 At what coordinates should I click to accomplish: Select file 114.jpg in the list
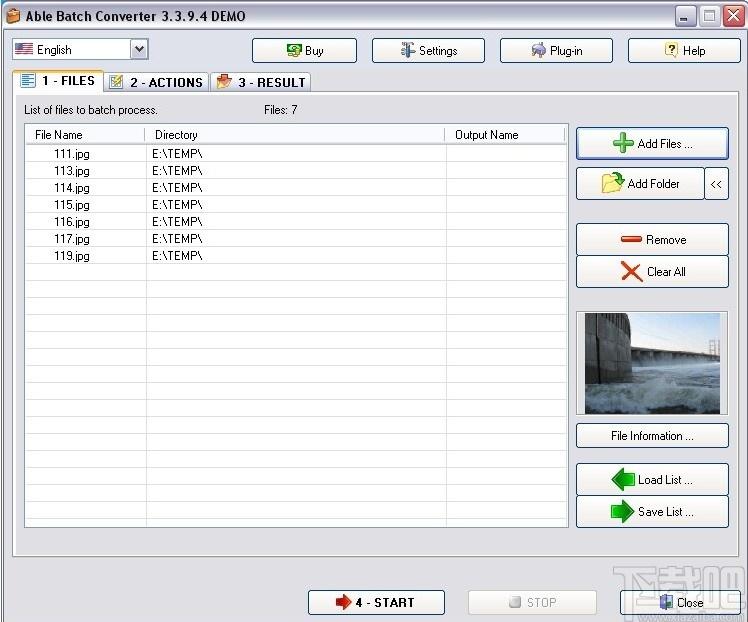coord(72,188)
